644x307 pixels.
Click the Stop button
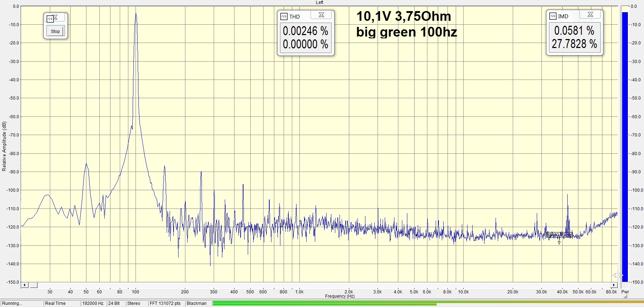tap(55, 31)
